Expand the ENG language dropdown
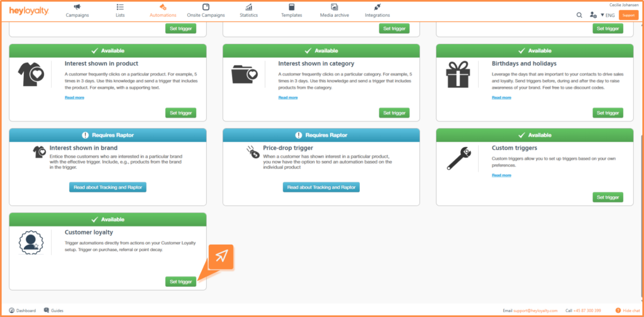644x317 pixels. (x=608, y=14)
